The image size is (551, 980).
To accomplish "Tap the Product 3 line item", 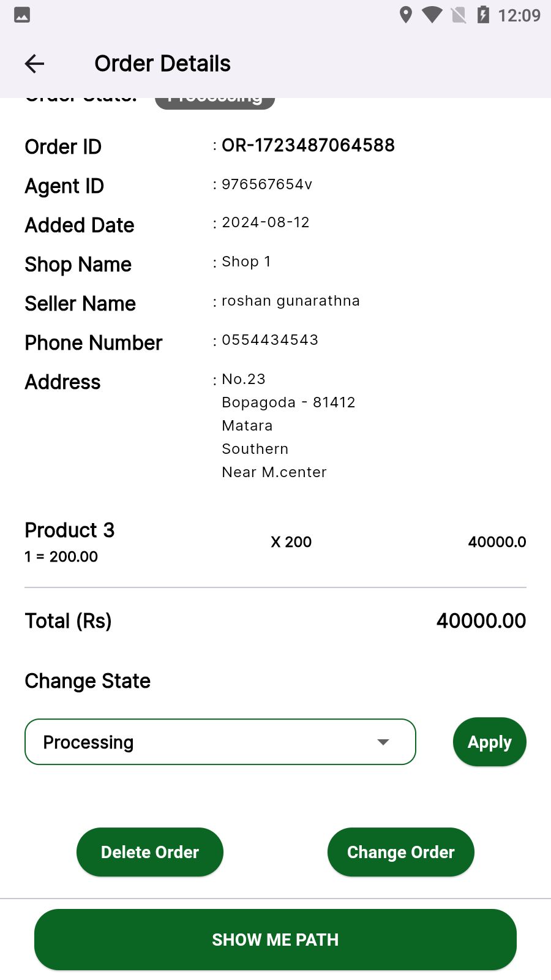I will pos(70,530).
